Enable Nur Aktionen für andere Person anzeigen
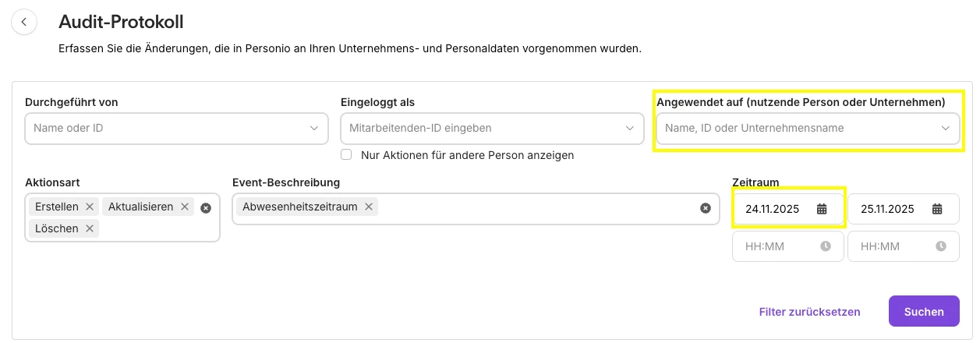Viewport: 980px width, 343px height. click(x=347, y=155)
